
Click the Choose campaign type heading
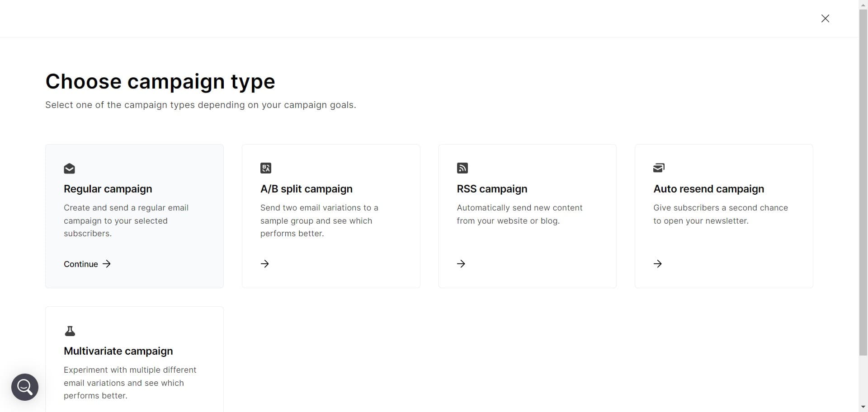coord(160,81)
